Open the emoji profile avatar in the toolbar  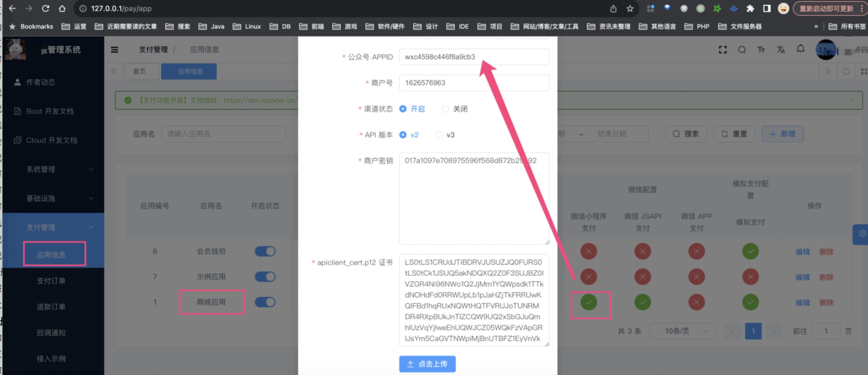tap(783, 8)
